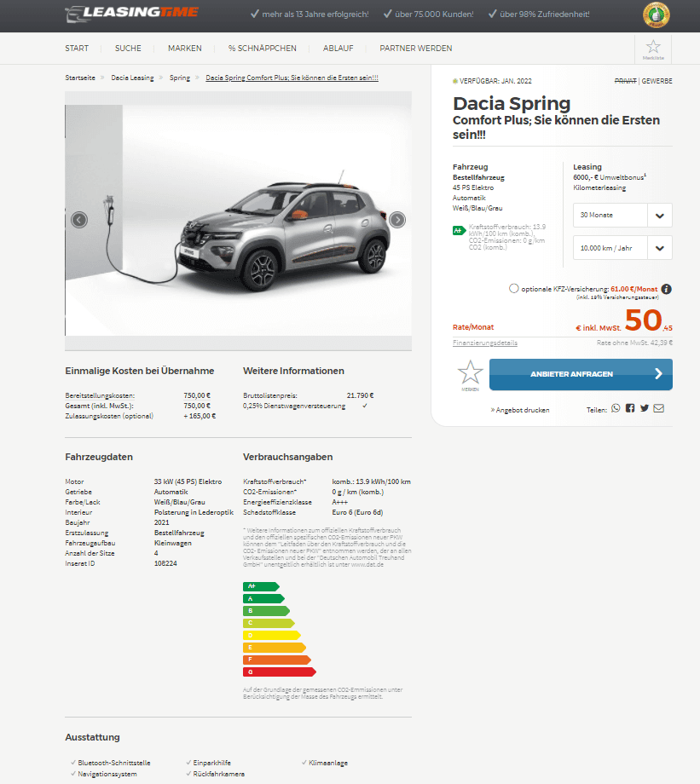Viewport: 700px width, 784px height.
Task: Click Polsterung in Lederoptik interior value
Action: point(194,512)
